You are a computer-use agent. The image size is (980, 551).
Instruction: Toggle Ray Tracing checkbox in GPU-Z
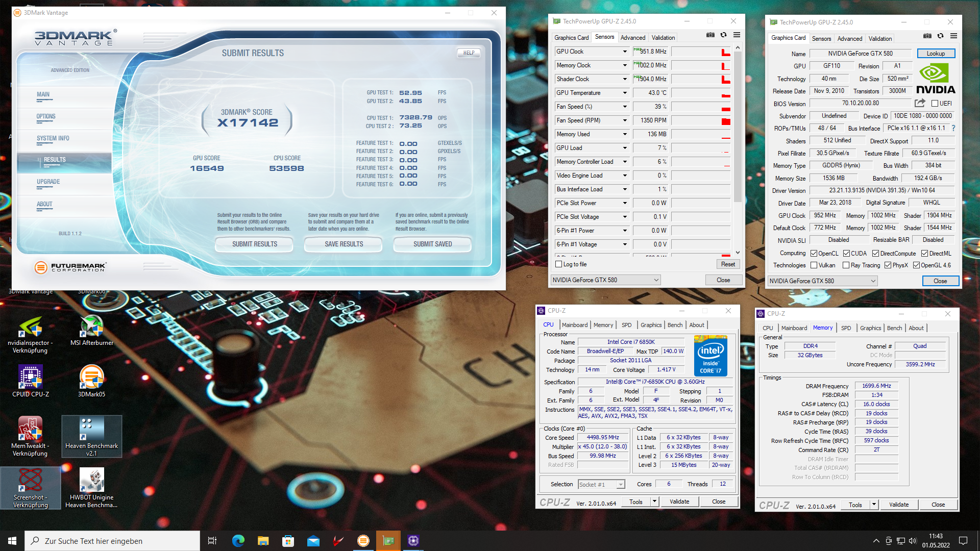[x=846, y=265]
